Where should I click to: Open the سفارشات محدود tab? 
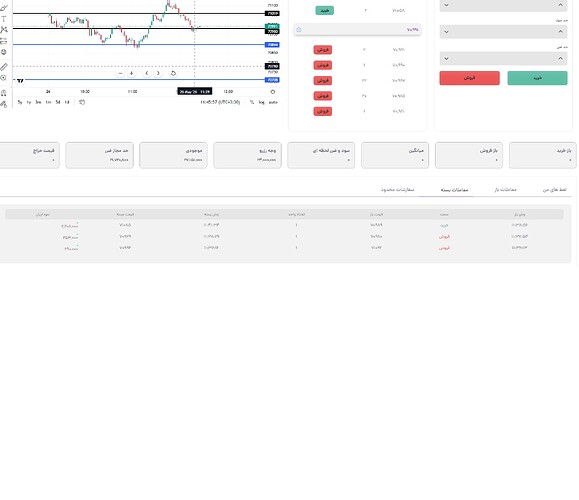point(397,189)
